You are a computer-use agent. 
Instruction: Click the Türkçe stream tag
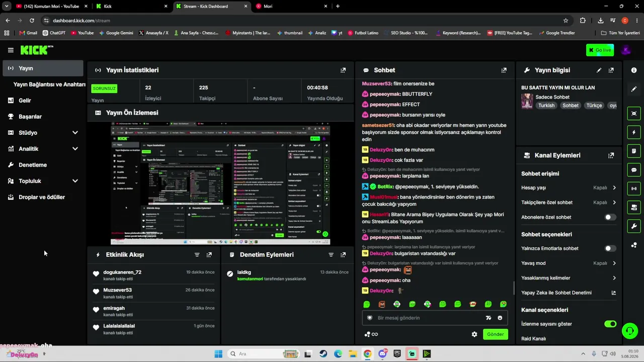594,106
